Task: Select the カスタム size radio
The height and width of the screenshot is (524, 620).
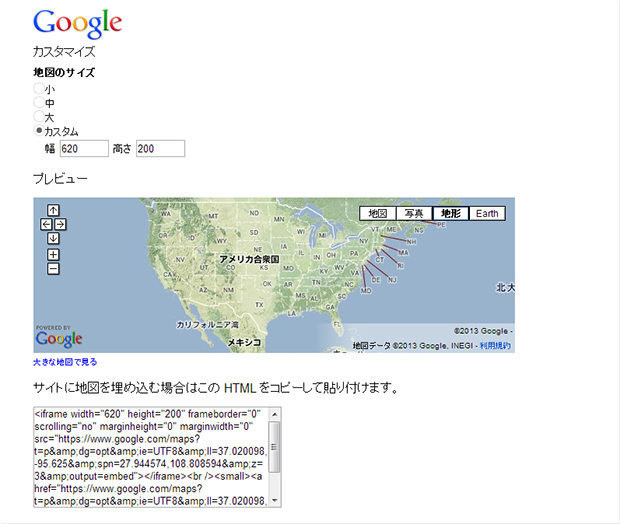Action: point(39,131)
